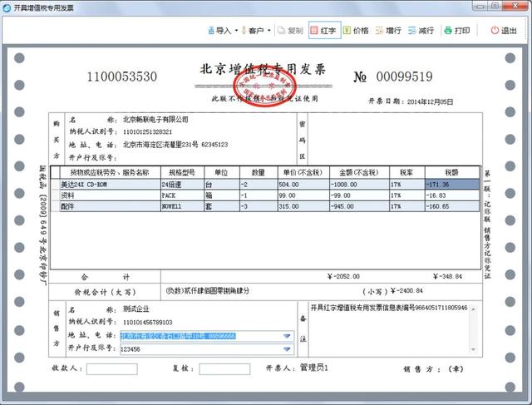The width and height of the screenshot is (532, 405).
Task: Click the remarks scrollbar down arrow
Action: (x=473, y=349)
